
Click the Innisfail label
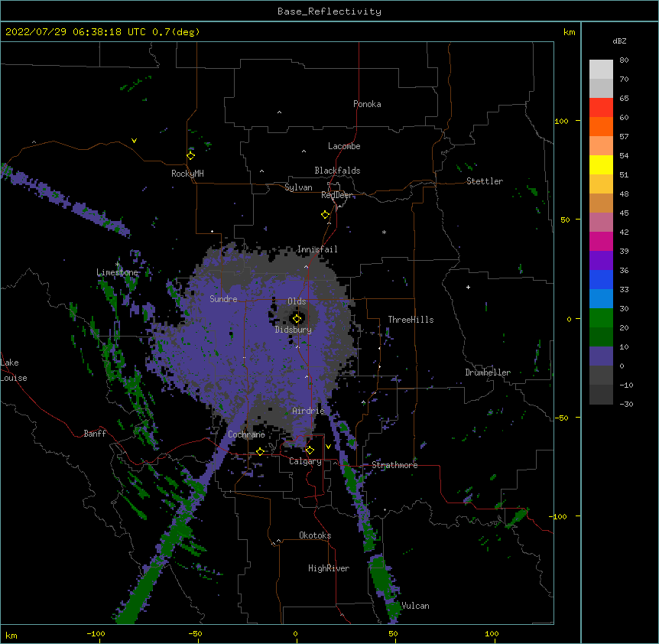click(317, 249)
